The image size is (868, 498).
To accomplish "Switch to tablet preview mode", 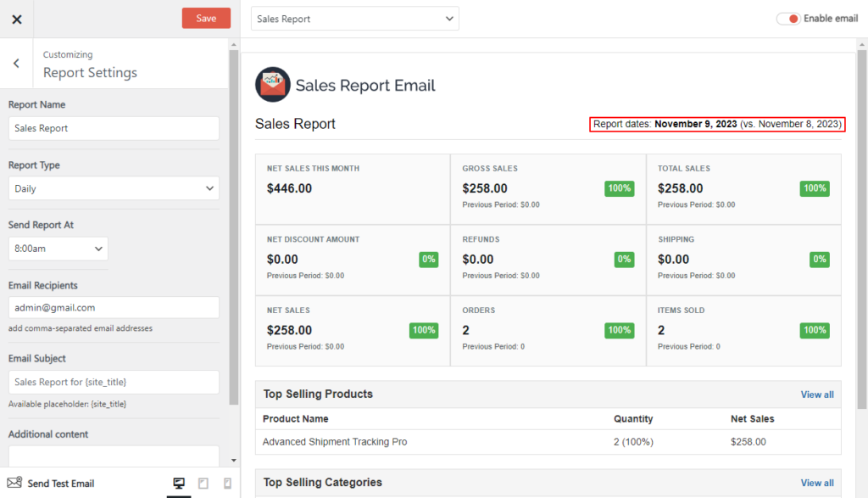I will [x=203, y=483].
